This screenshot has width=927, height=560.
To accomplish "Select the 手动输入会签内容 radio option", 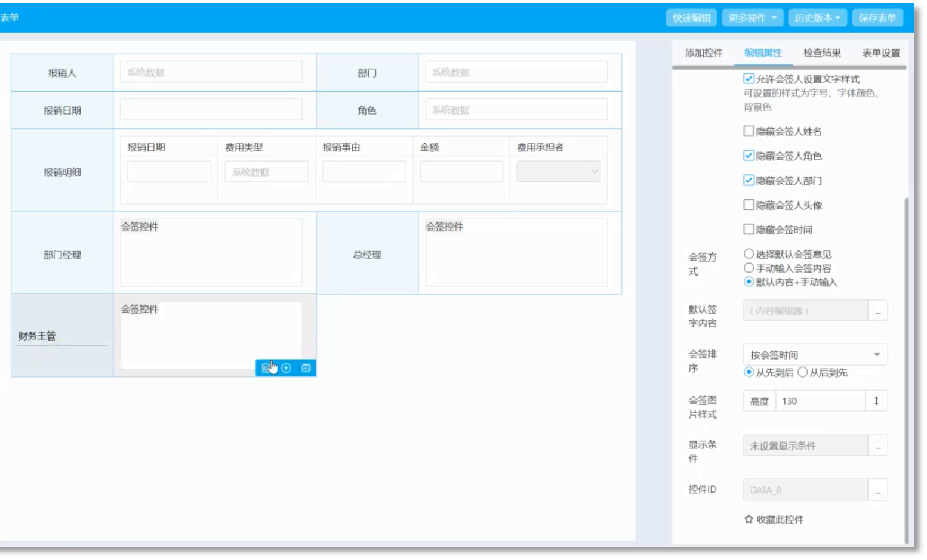I will [x=749, y=268].
